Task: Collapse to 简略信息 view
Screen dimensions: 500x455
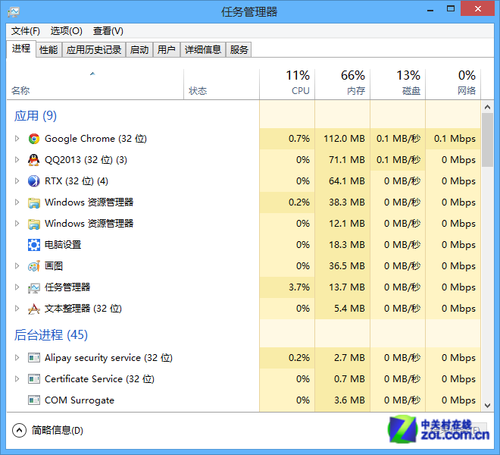Action: (x=48, y=430)
